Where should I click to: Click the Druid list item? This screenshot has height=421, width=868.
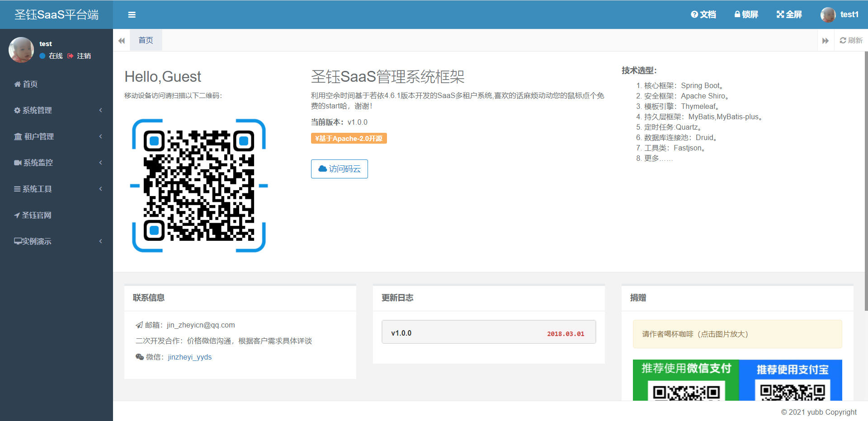point(681,137)
